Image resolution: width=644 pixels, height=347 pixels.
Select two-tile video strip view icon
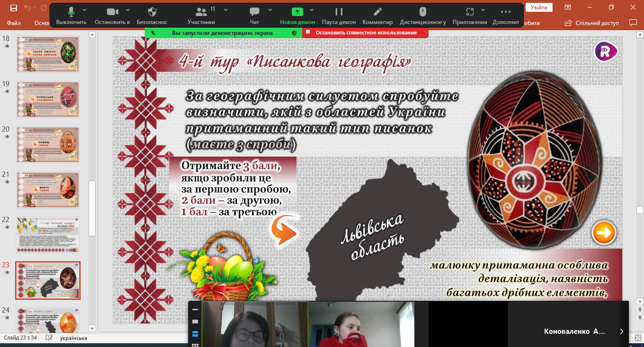click(195, 334)
